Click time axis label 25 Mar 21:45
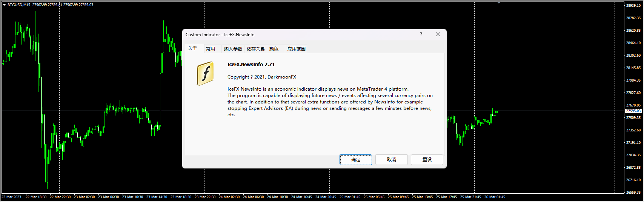This screenshot has height=202, width=644. [470, 197]
